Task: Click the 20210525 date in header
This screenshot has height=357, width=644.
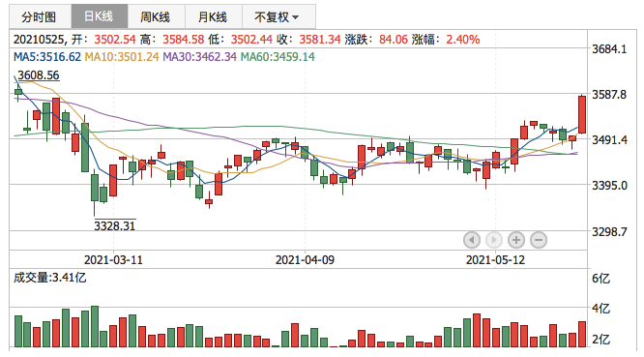Action: point(39,40)
